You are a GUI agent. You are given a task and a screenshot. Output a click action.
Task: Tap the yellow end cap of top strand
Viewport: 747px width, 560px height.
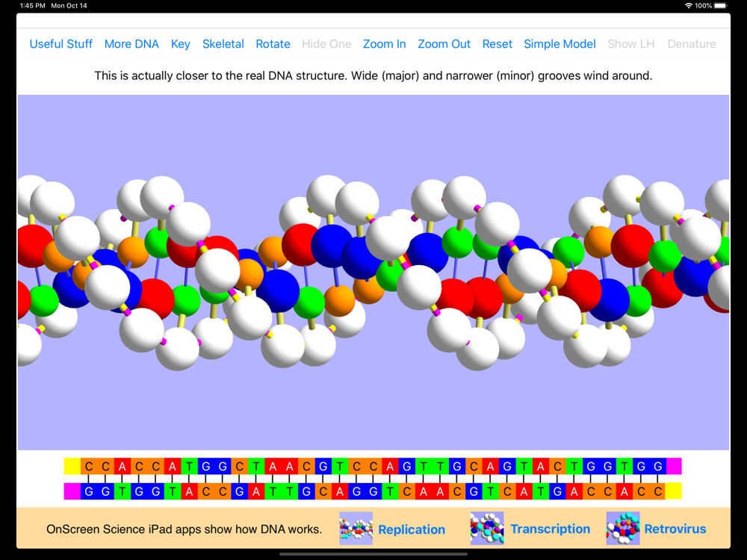tap(72, 466)
